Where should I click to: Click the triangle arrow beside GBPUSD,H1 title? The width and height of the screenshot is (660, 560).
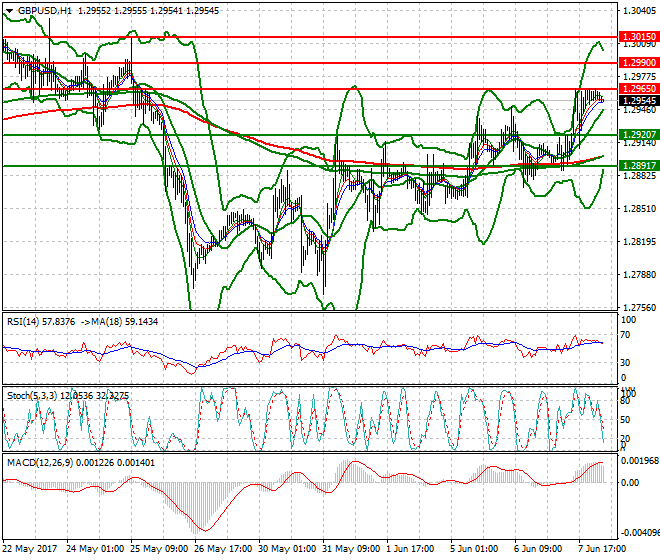[8, 9]
